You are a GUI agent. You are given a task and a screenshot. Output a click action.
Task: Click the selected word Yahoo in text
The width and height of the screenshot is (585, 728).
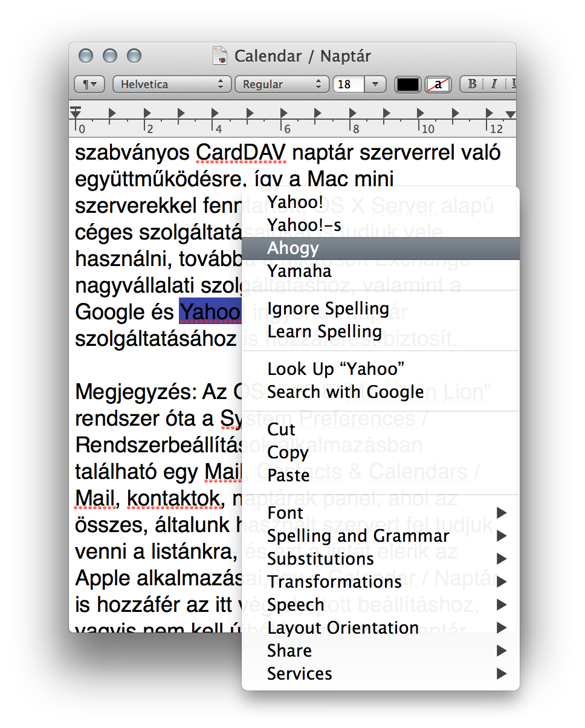pyautogui.click(x=210, y=312)
